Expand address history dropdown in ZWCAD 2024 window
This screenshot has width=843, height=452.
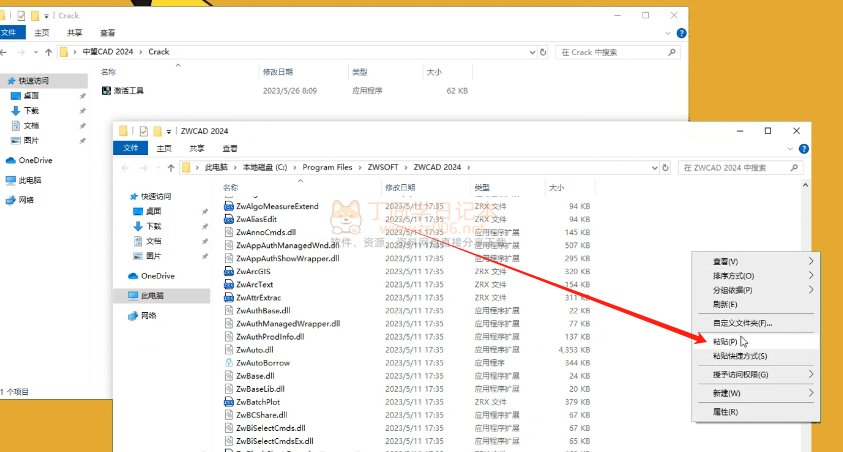tap(654, 168)
